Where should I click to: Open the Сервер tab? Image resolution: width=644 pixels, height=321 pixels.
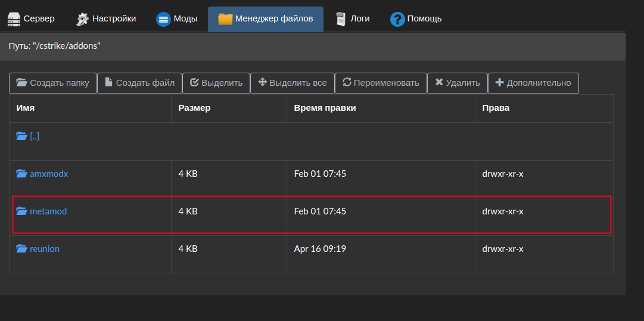(x=31, y=19)
